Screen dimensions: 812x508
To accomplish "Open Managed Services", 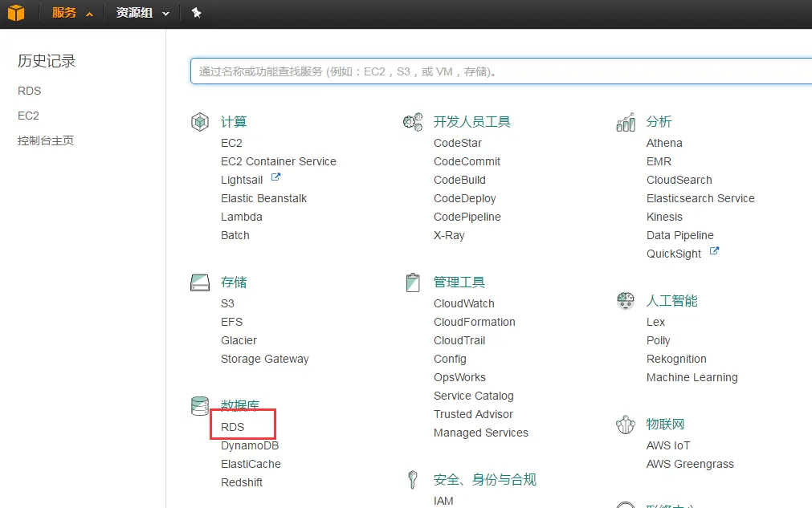I will coord(481,433).
